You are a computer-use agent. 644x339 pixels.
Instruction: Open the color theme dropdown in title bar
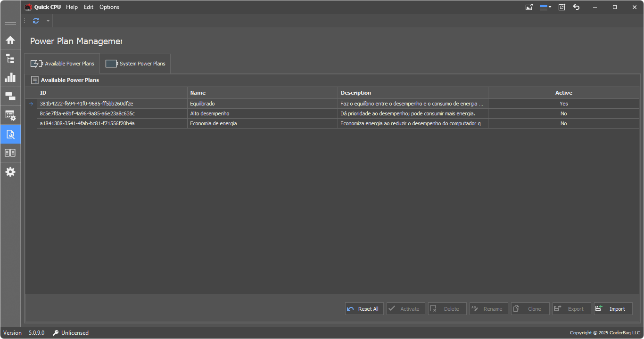point(546,7)
